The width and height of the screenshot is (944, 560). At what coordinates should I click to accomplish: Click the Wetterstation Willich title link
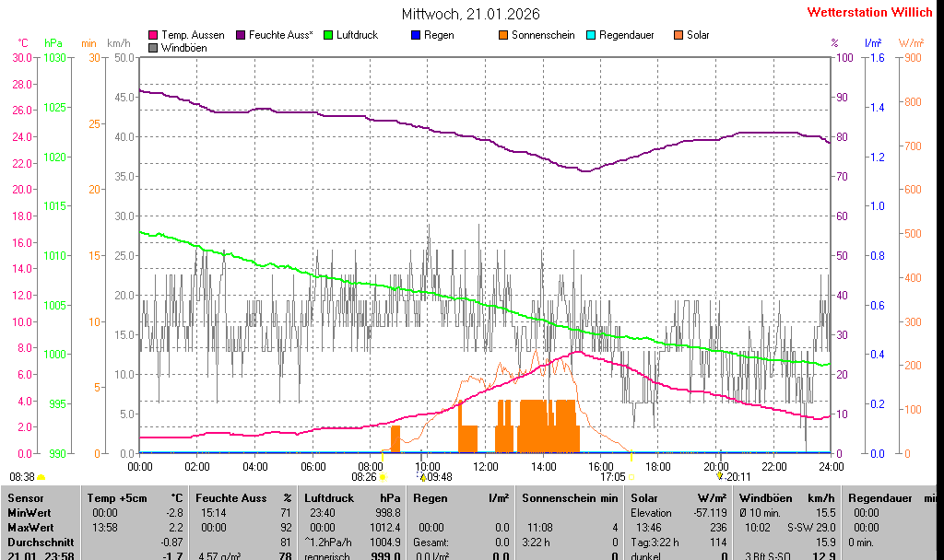click(x=869, y=12)
